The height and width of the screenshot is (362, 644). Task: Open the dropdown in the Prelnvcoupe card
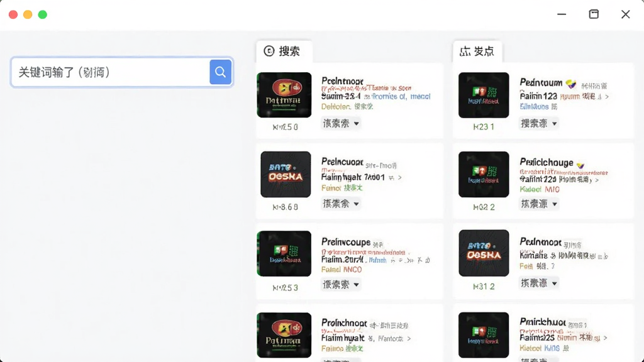pos(341,285)
